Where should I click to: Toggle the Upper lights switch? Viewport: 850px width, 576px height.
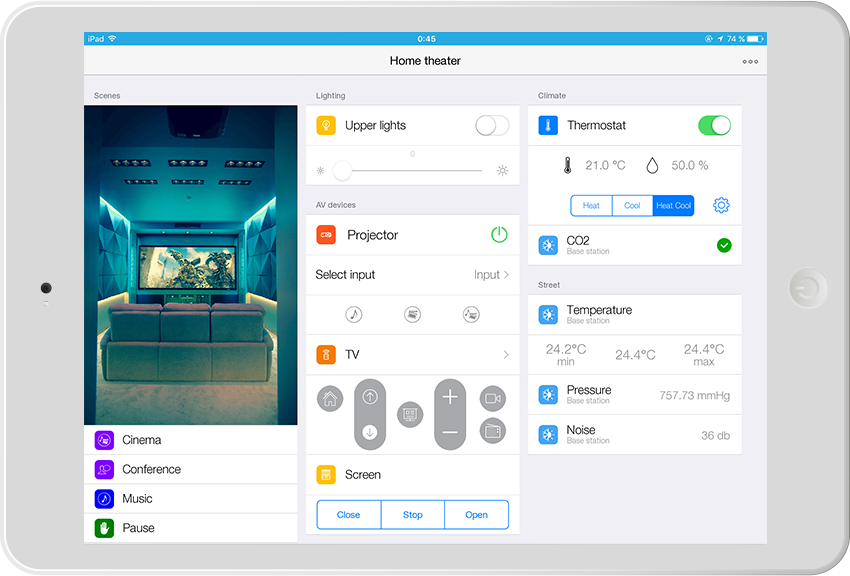coord(491,125)
